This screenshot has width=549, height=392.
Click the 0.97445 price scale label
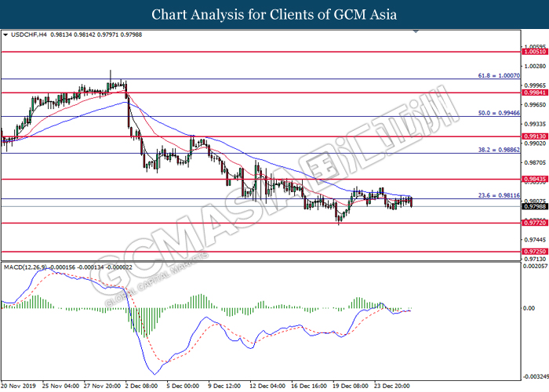click(536, 240)
